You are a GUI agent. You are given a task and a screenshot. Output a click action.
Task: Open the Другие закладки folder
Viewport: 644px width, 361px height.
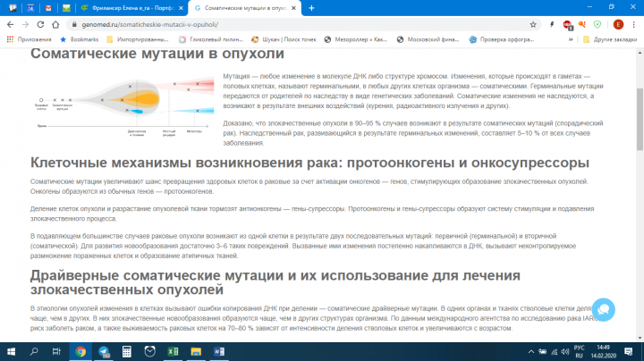click(610, 39)
